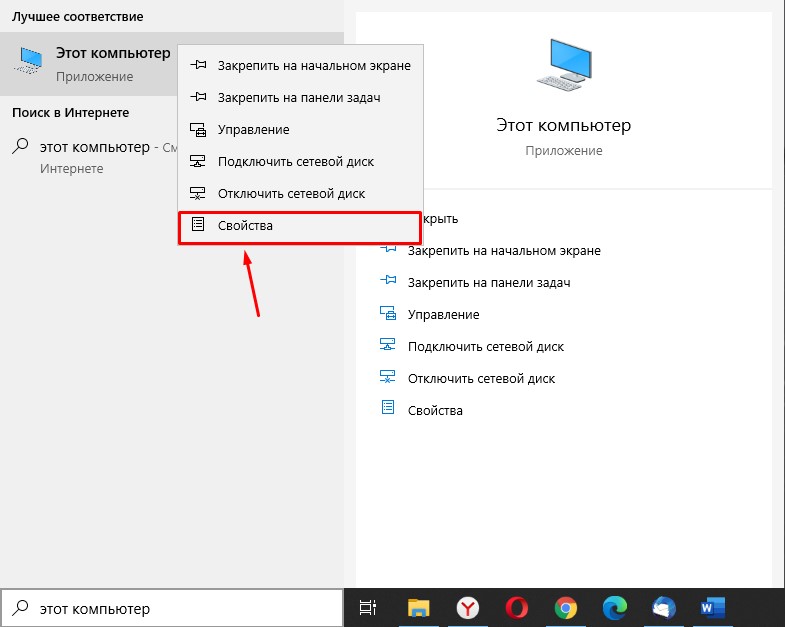Open Task View from the taskbar
Screen dimensions: 785x627
point(368,608)
